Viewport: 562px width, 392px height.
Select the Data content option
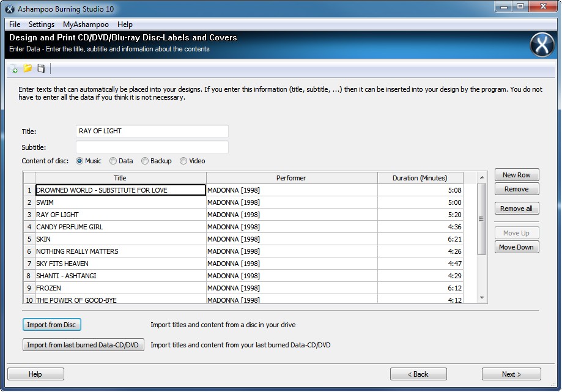[113, 161]
